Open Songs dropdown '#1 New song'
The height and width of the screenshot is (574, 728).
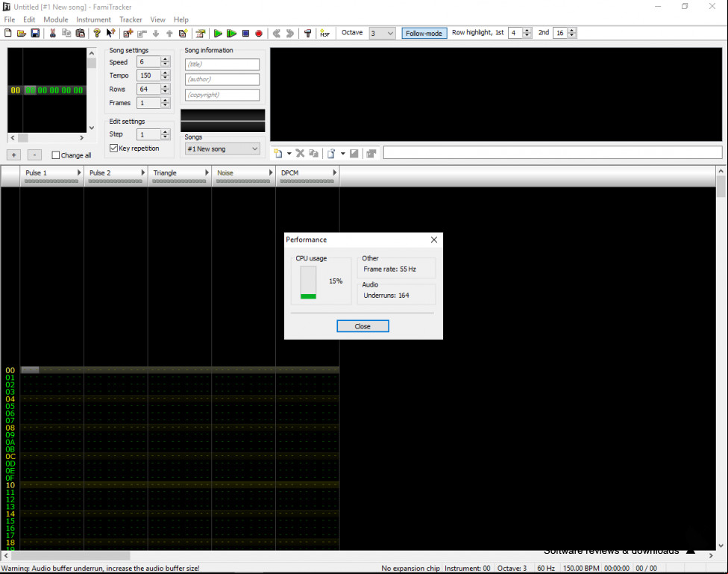(x=222, y=149)
